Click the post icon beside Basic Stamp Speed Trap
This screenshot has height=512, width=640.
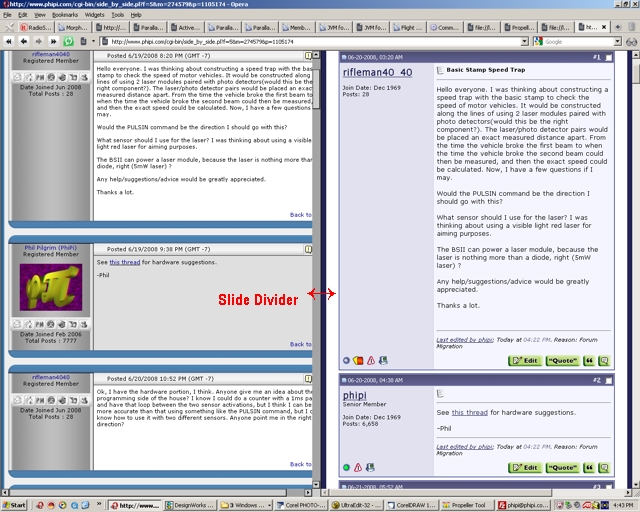(x=440, y=70)
